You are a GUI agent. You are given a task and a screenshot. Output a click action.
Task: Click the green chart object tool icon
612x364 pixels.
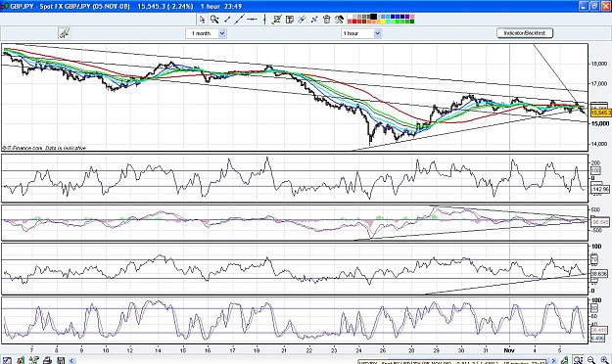[277, 20]
